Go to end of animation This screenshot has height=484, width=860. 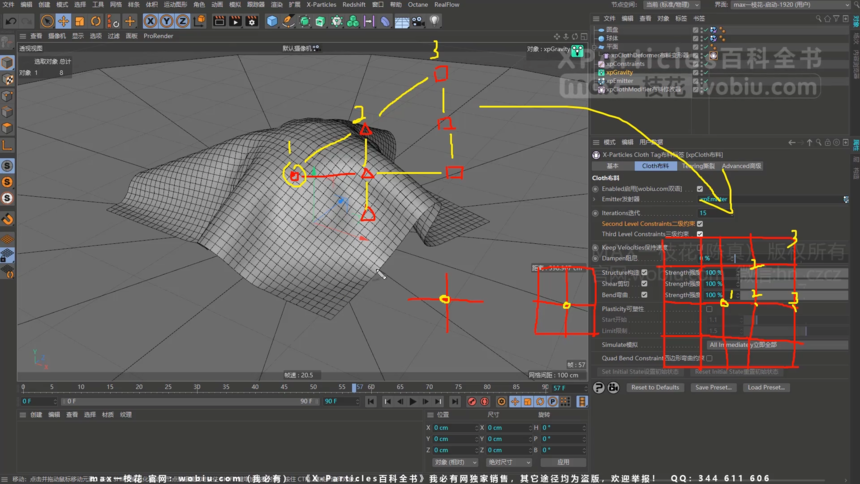pyautogui.click(x=455, y=402)
